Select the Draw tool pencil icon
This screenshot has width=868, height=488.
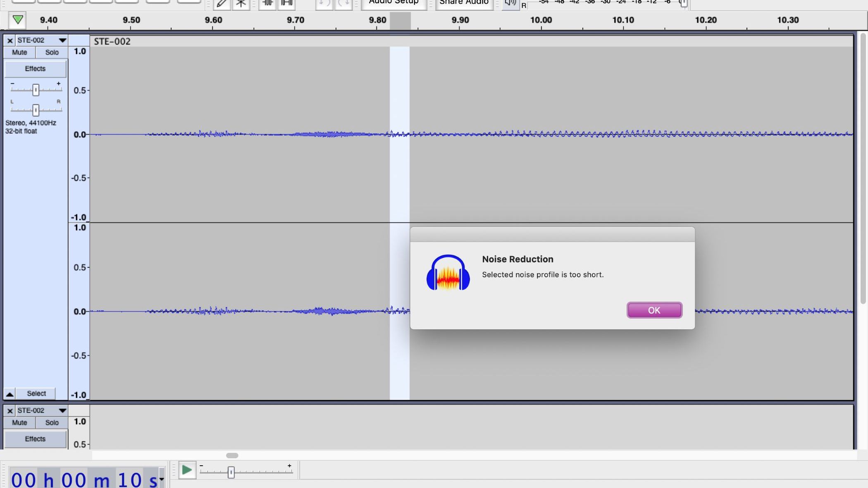(222, 4)
